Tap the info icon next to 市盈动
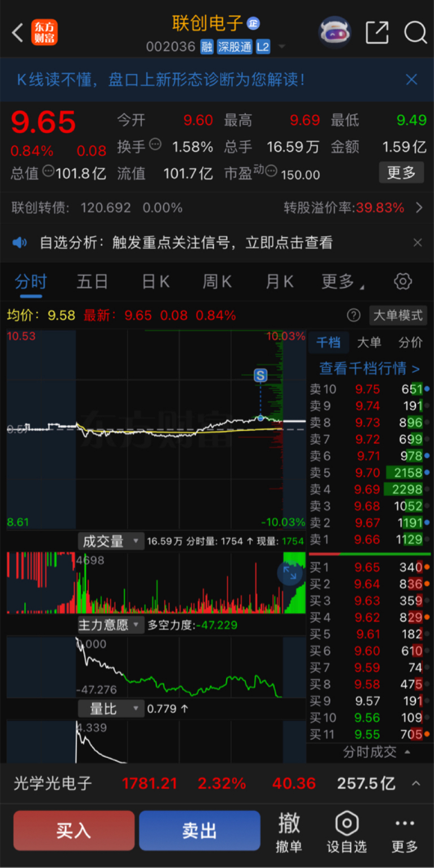The width and height of the screenshot is (434, 868). pos(271,171)
